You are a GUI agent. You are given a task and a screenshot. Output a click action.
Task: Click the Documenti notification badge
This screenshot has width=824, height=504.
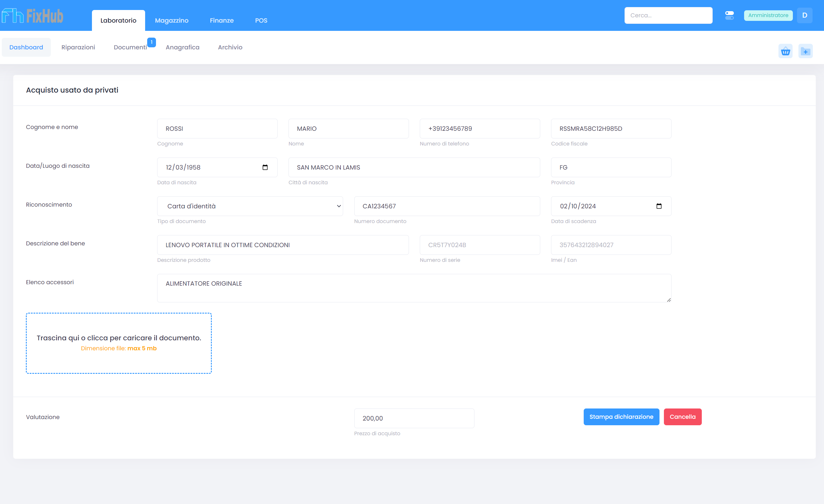(x=152, y=42)
